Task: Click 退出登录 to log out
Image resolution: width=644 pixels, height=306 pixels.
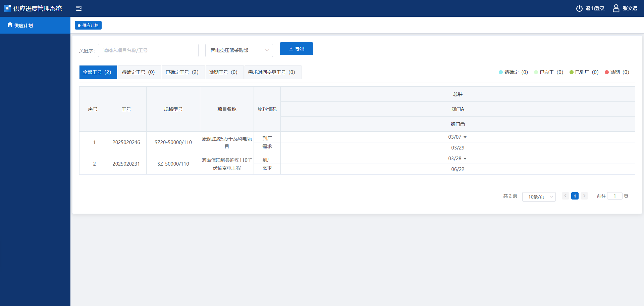Action: pos(595,8)
